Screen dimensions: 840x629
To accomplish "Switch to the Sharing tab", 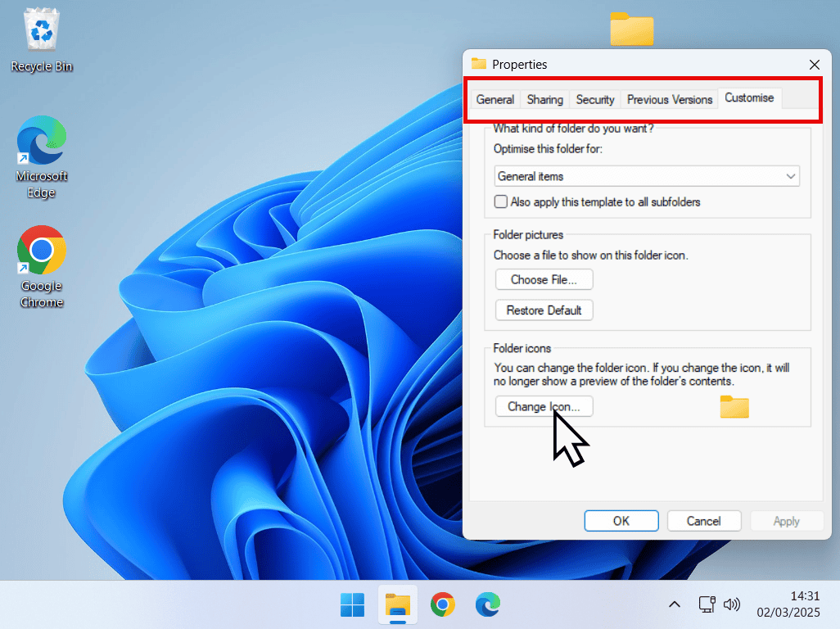I will coord(544,99).
